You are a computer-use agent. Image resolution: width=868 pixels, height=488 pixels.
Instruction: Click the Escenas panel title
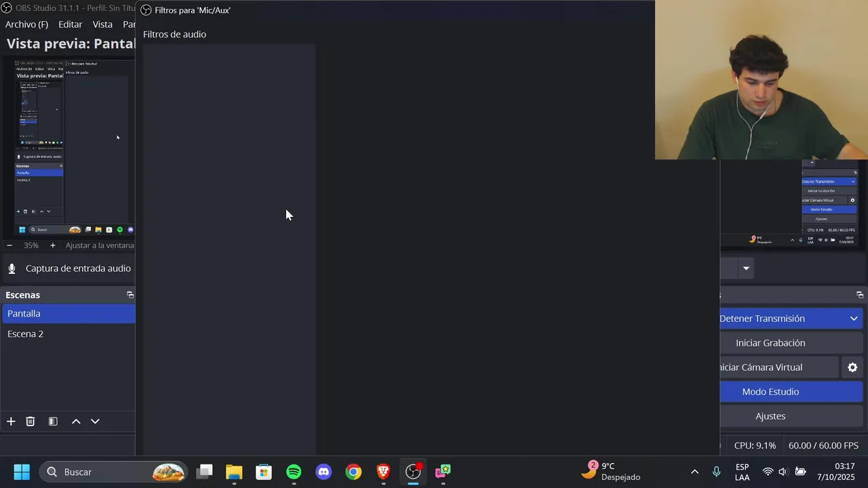[x=23, y=295]
